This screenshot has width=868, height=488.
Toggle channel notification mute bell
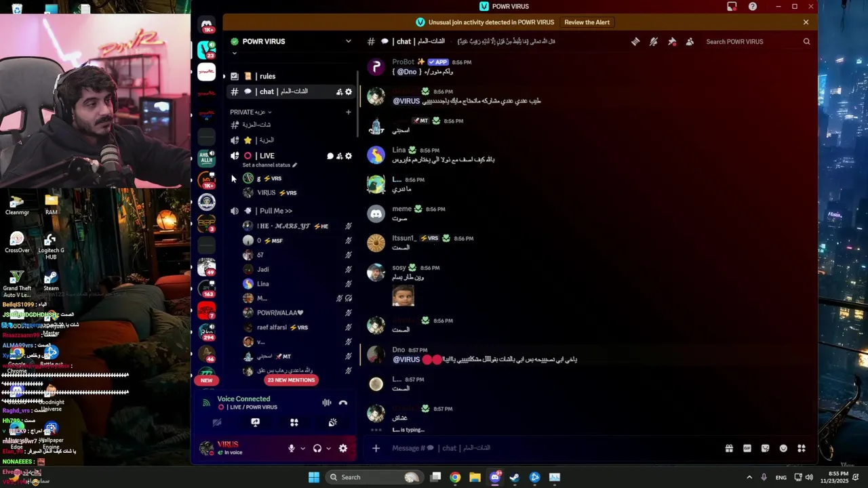tap(654, 41)
